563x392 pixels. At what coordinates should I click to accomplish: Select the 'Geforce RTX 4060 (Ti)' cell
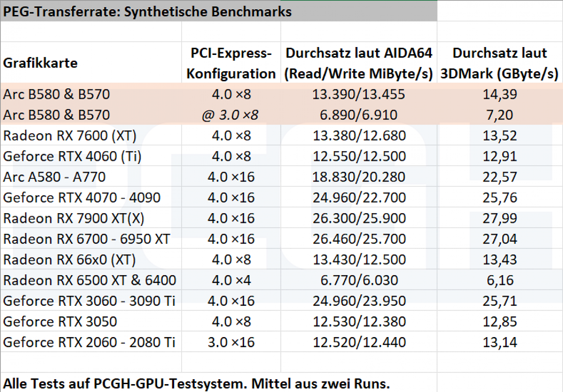click(x=91, y=156)
